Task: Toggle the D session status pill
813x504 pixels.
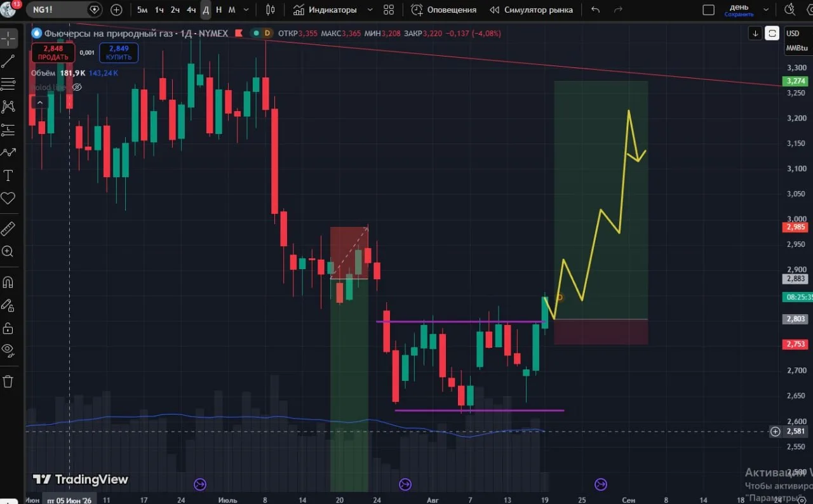Action: pos(262,33)
